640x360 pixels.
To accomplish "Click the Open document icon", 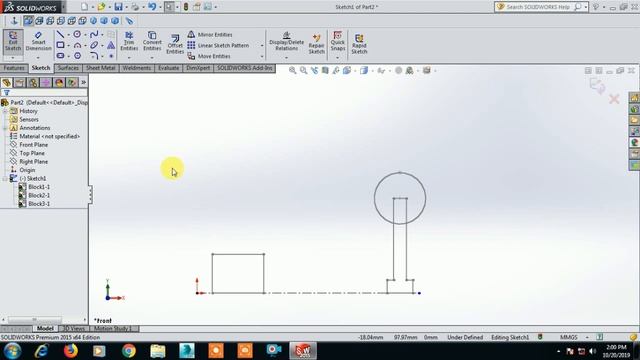I will (x=101, y=7).
